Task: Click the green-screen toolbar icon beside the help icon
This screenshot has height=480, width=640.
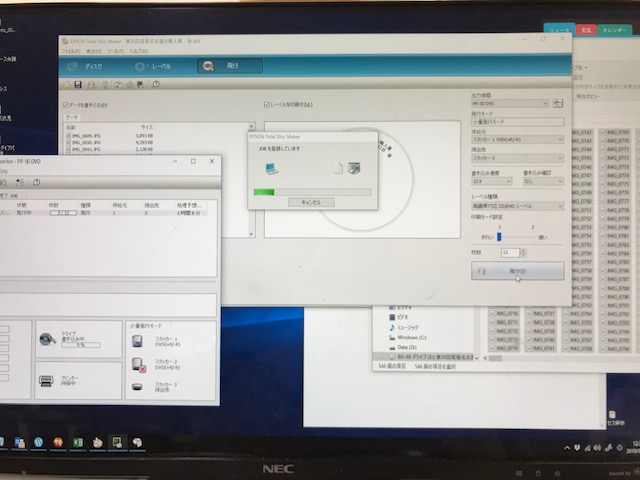Action: [x=140, y=84]
